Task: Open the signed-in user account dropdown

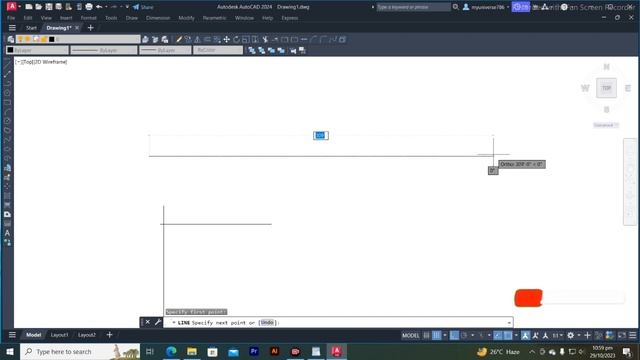Action: point(486,7)
